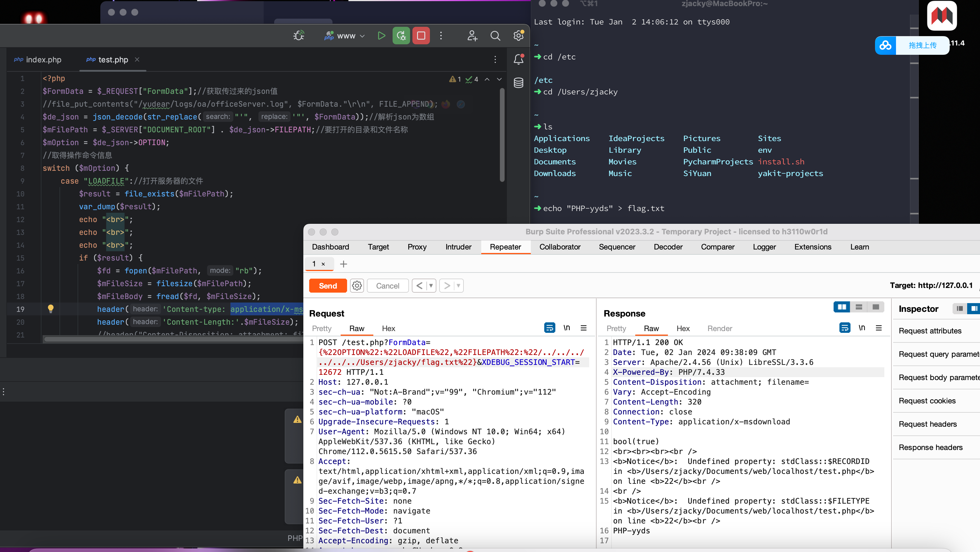Open Burp Extensions tab

point(813,247)
